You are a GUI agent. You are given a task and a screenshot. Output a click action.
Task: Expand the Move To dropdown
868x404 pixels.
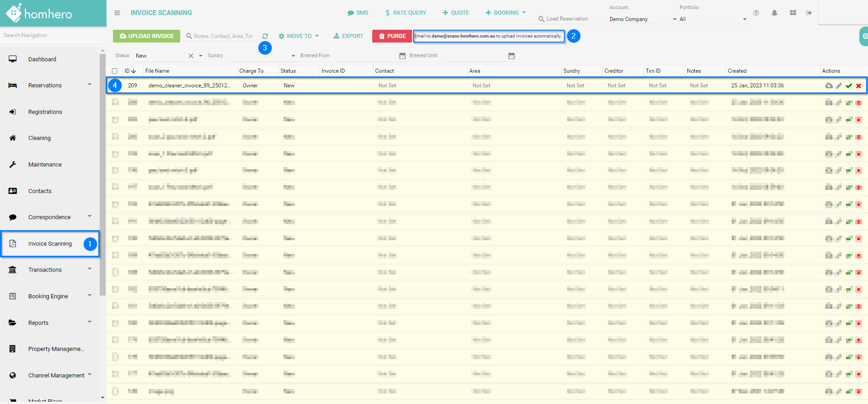click(299, 36)
